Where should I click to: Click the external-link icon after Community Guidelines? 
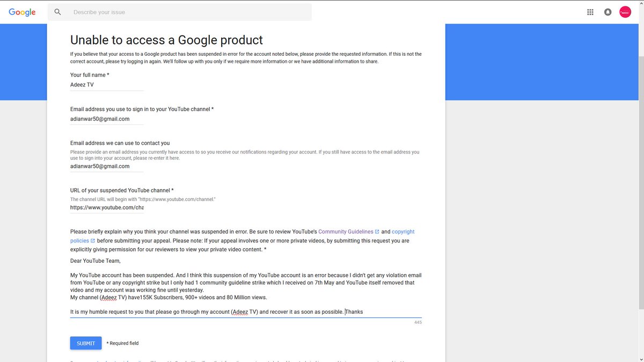click(377, 232)
